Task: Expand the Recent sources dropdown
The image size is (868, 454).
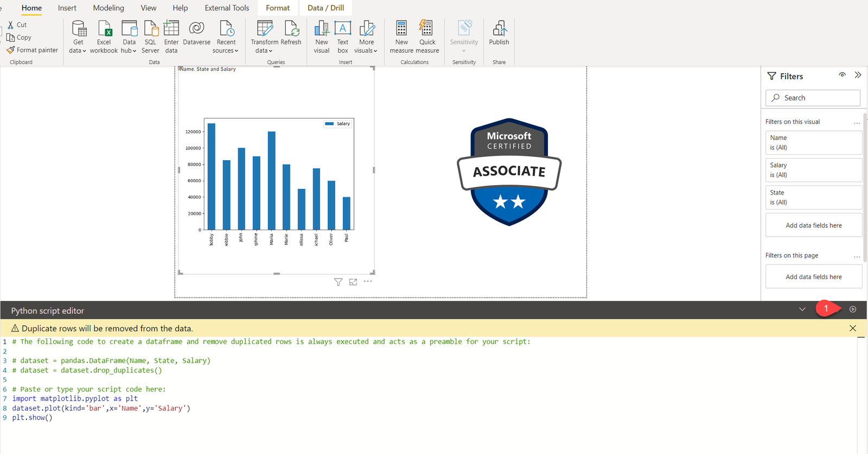Action: (x=237, y=51)
